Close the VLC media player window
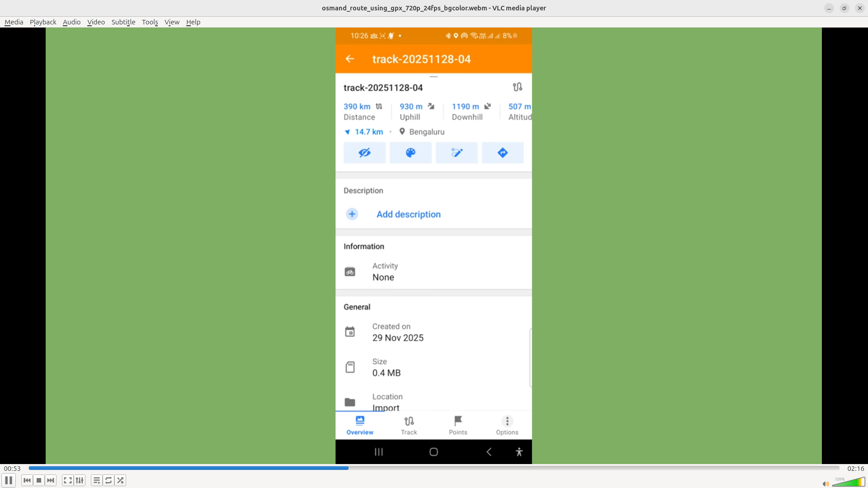 [x=859, y=8]
